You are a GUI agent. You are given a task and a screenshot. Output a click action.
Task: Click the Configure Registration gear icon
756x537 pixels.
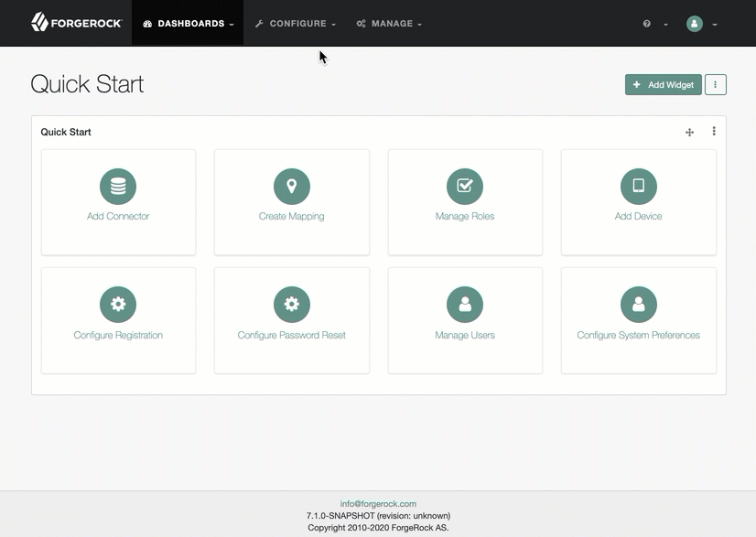[118, 305]
